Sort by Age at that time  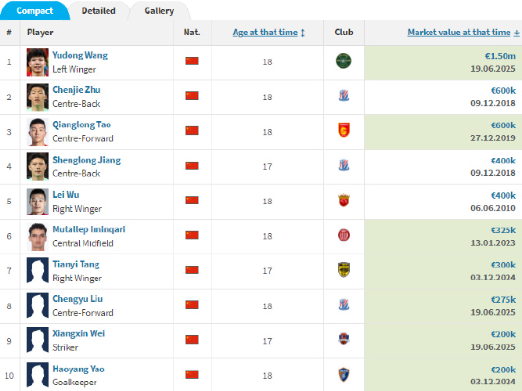pos(265,32)
